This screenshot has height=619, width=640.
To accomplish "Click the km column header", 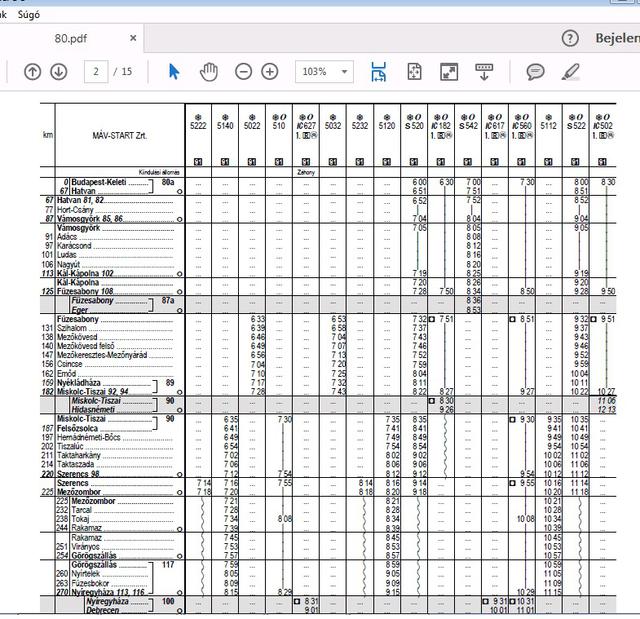I will [48, 135].
